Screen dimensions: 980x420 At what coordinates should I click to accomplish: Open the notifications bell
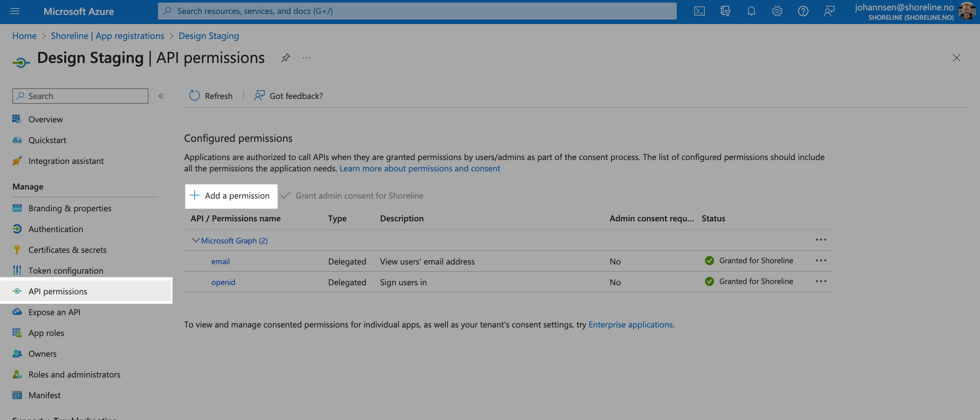point(751,11)
